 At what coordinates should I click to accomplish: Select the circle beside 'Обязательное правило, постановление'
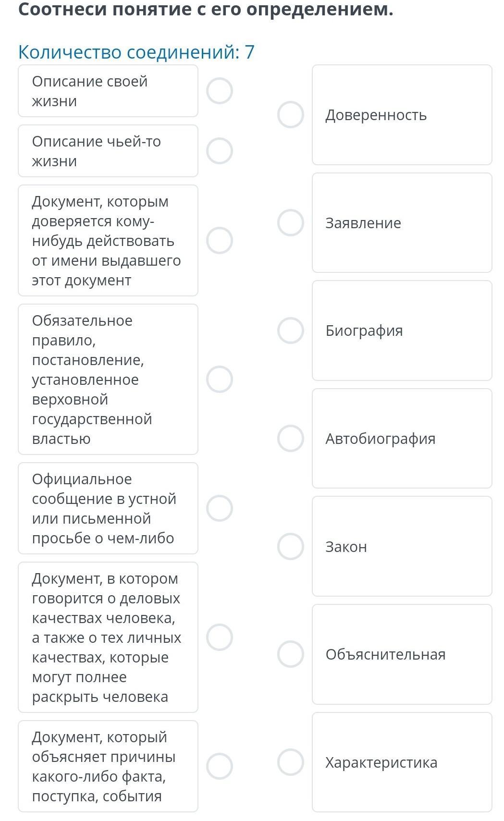click(x=220, y=379)
